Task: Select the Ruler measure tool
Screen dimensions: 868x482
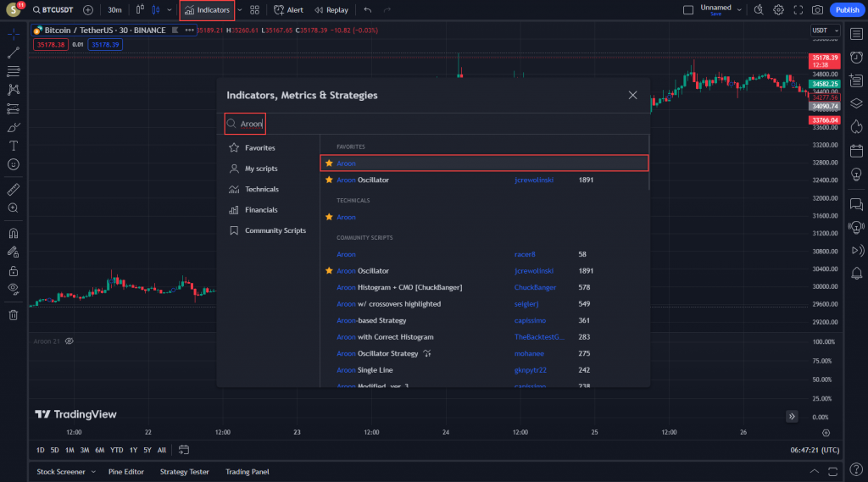Action: coord(14,189)
